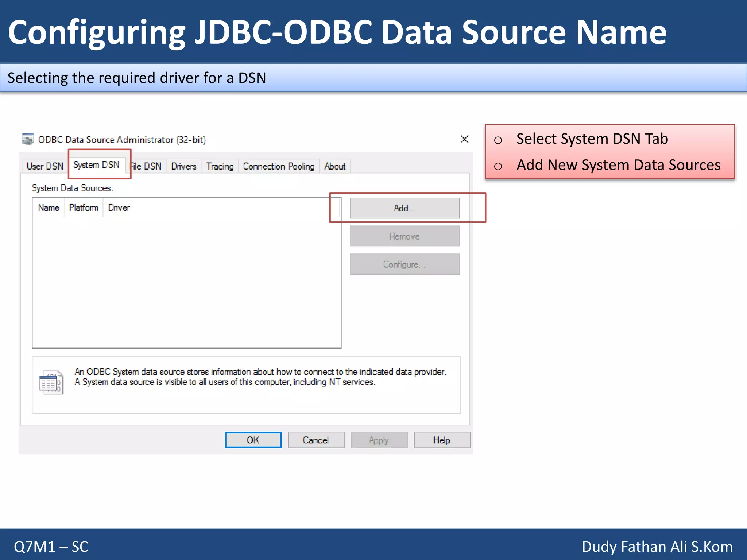Screen dimensions: 747x560
Task: Click the Driver column header
Action: [119, 207]
